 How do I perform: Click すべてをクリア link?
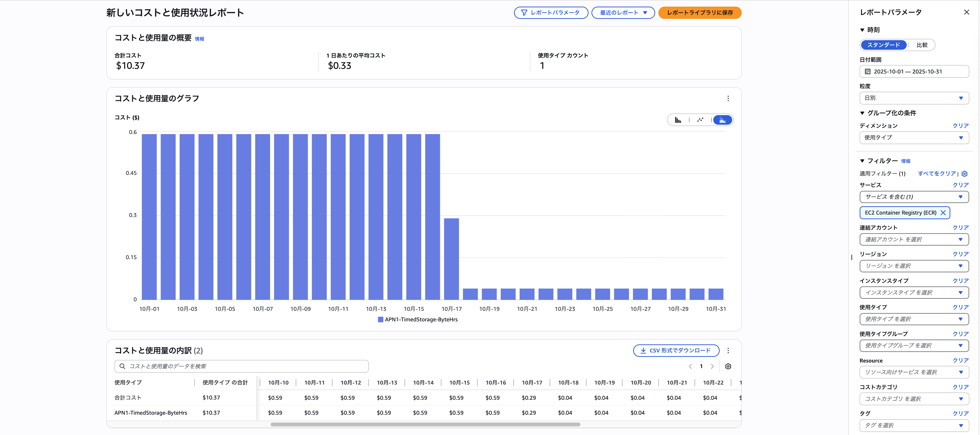(937, 173)
